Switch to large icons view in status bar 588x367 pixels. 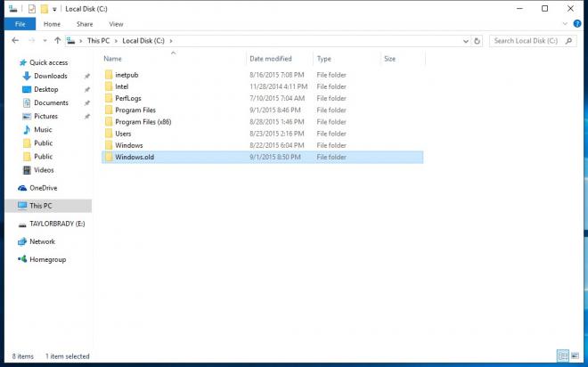click(575, 355)
